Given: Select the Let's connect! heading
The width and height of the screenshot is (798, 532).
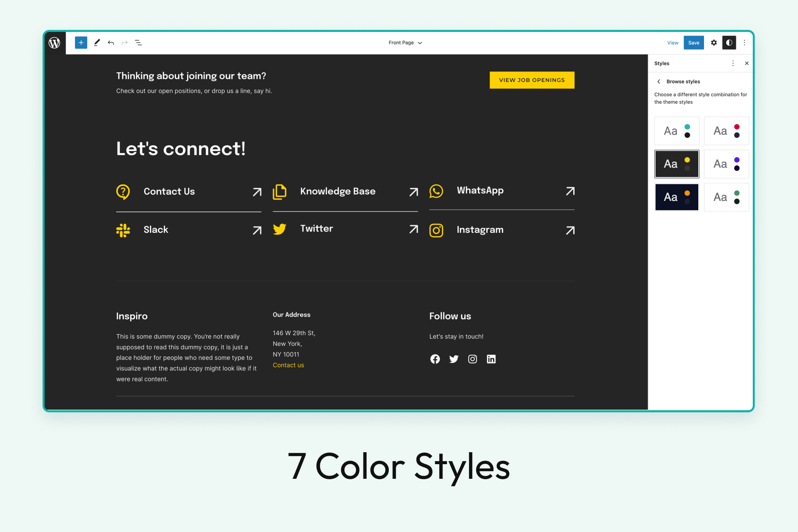Looking at the screenshot, I should (181, 149).
